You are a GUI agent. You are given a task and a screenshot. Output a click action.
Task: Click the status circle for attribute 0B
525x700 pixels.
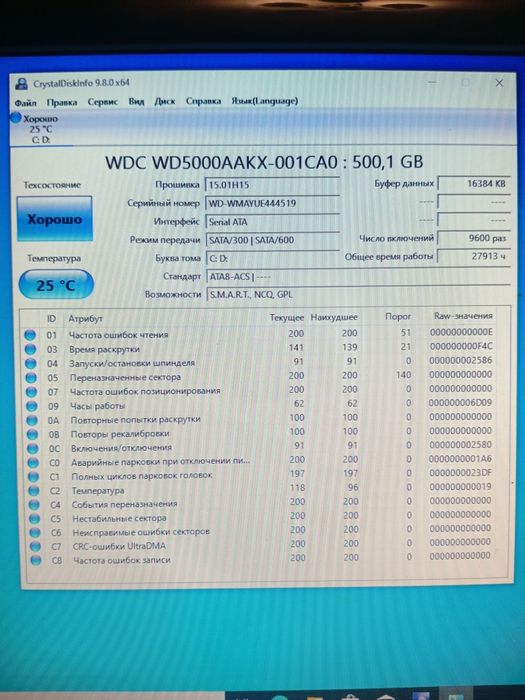(x=32, y=434)
